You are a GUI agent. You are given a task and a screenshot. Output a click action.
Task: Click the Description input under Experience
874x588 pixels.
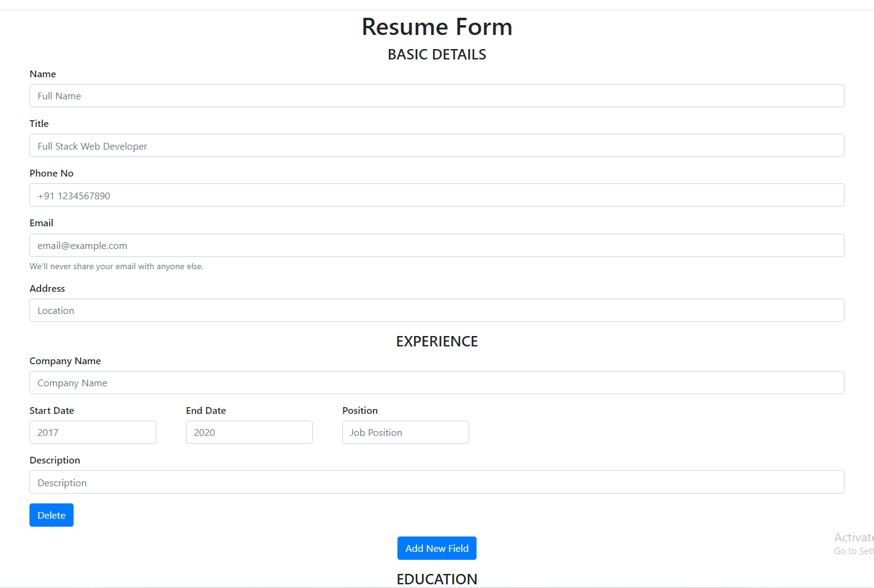[437, 482]
